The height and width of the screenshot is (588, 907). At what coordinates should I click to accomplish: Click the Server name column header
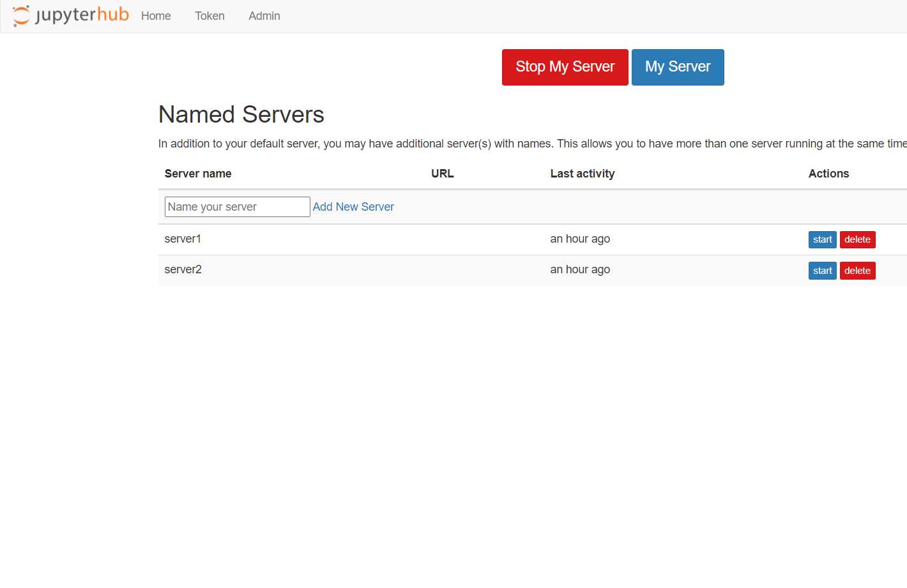[x=198, y=173]
